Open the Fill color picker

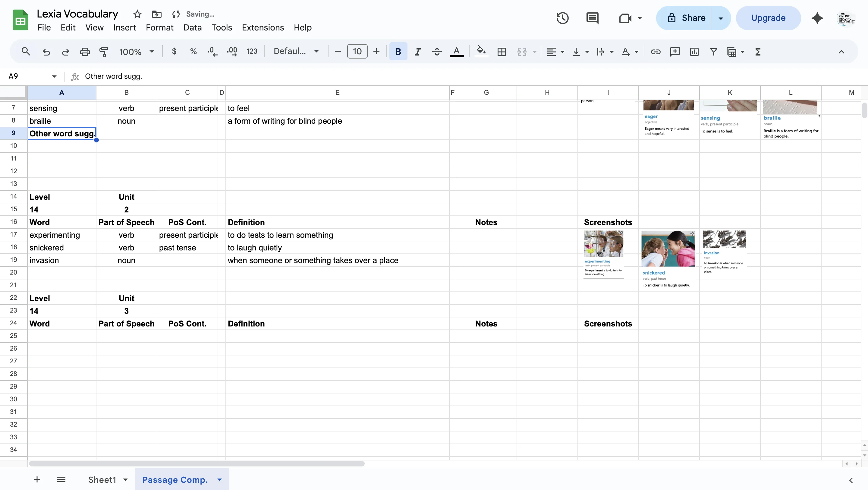point(481,52)
